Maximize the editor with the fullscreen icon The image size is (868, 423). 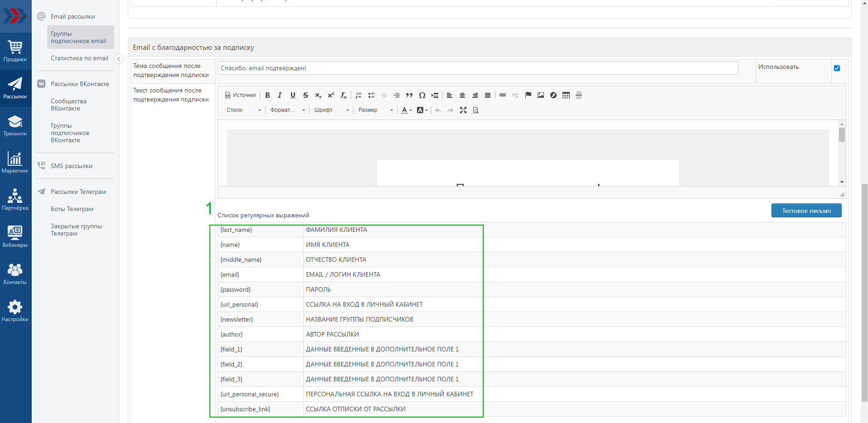coord(463,110)
